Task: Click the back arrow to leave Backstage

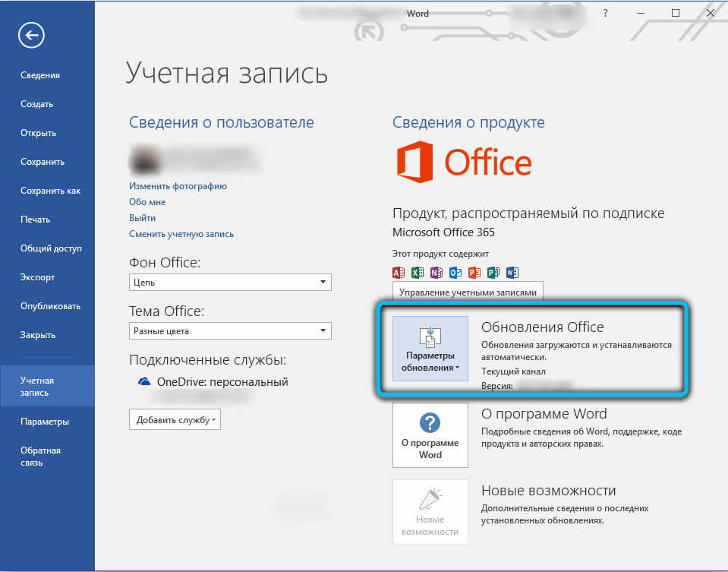Action: tap(33, 35)
